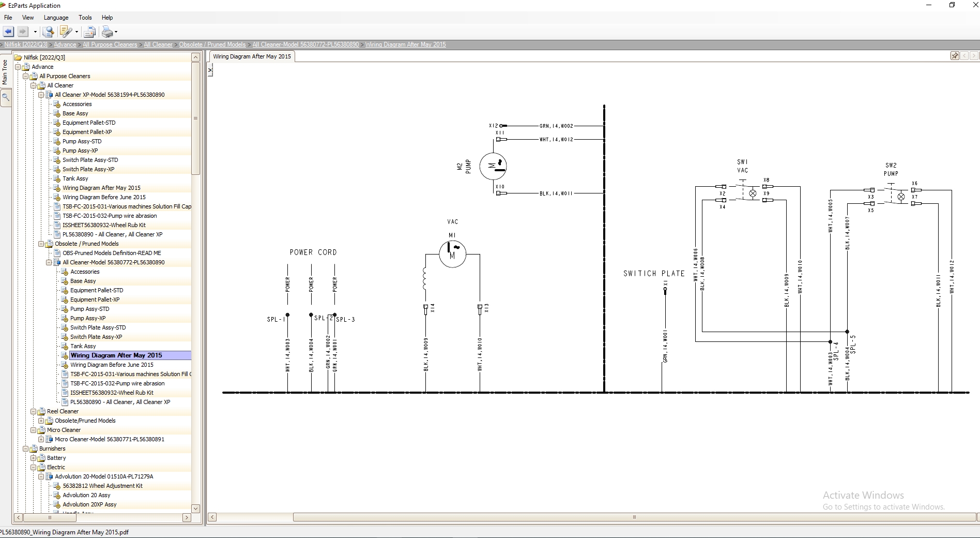Open the Advance breadcrumb link
The height and width of the screenshot is (538, 980).
(x=65, y=44)
